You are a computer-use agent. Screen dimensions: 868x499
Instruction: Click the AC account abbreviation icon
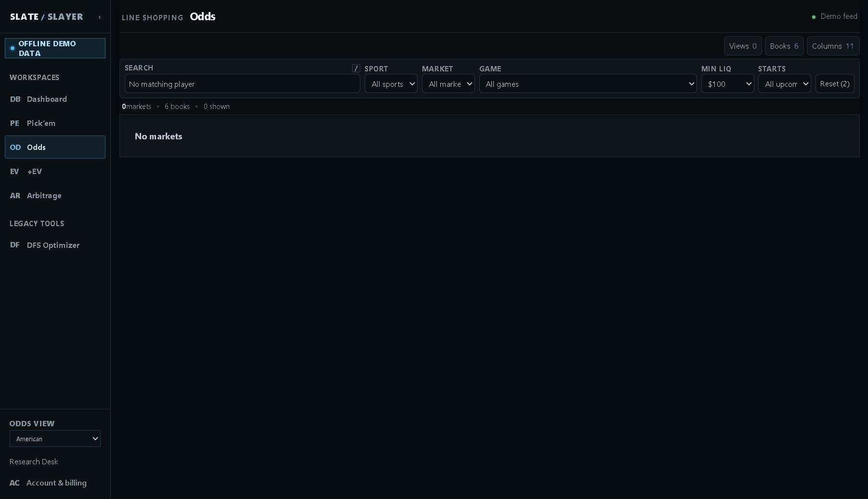(14, 483)
